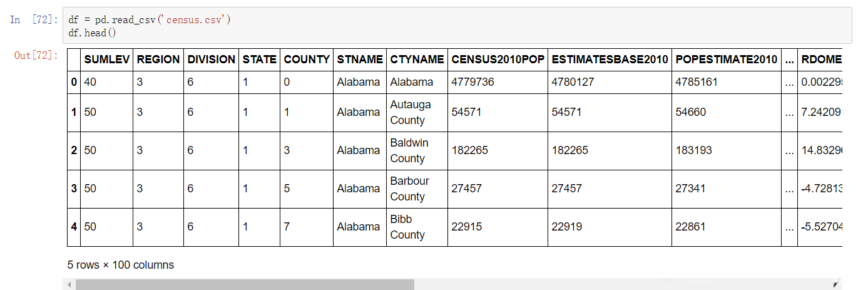Click the horizontal scrollbar right arrow

pyautogui.click(x=835, y=285)
